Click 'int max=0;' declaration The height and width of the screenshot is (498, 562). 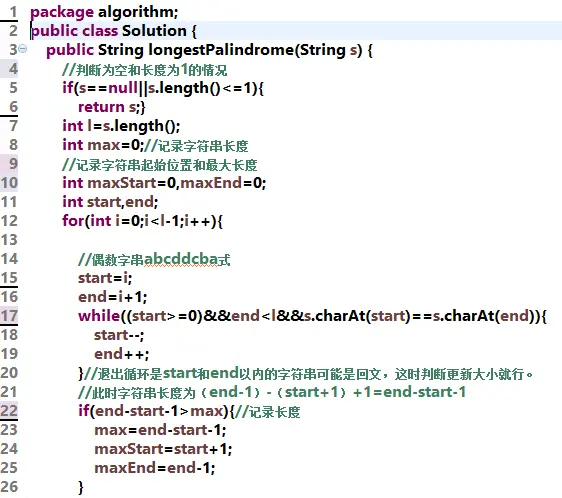[103, 145]
